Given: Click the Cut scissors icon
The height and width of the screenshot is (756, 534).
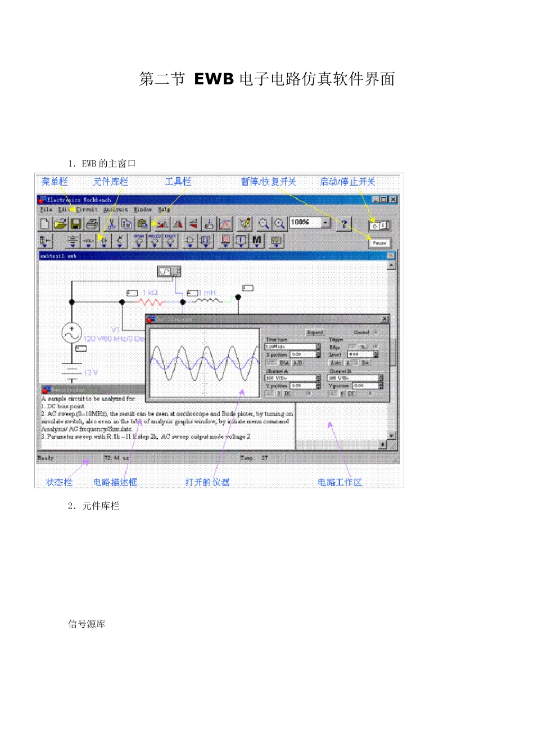Looking at the screenshot, I should (112, 224).
